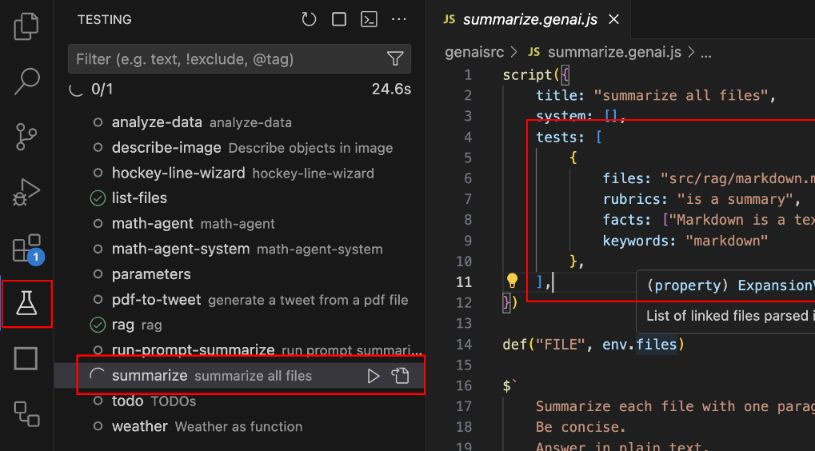Image resolution: width=815 pixels, height=451 pixels.
Task: Click 'Be concise.' on line 18
Action: click(581, 427)
